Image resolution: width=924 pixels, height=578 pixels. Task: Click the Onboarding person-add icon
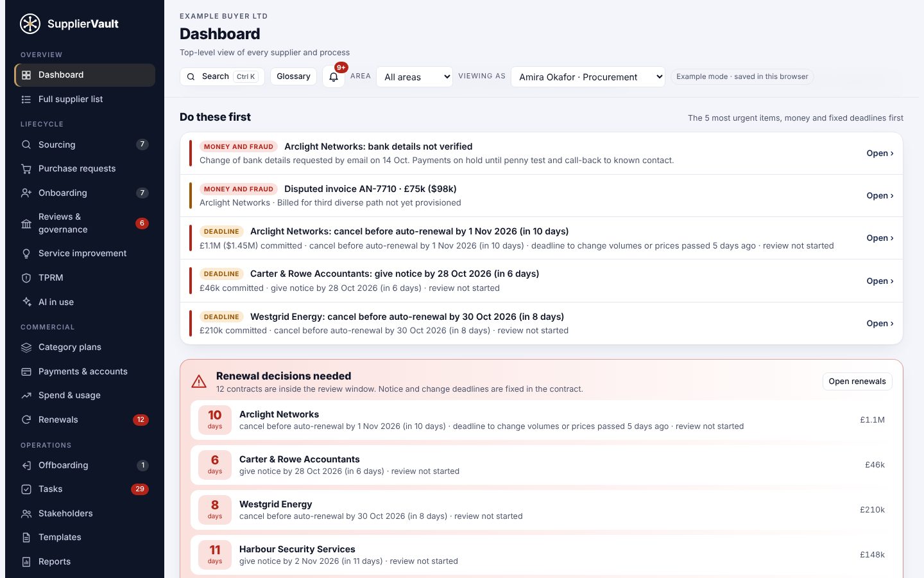(x=26, y=193)
